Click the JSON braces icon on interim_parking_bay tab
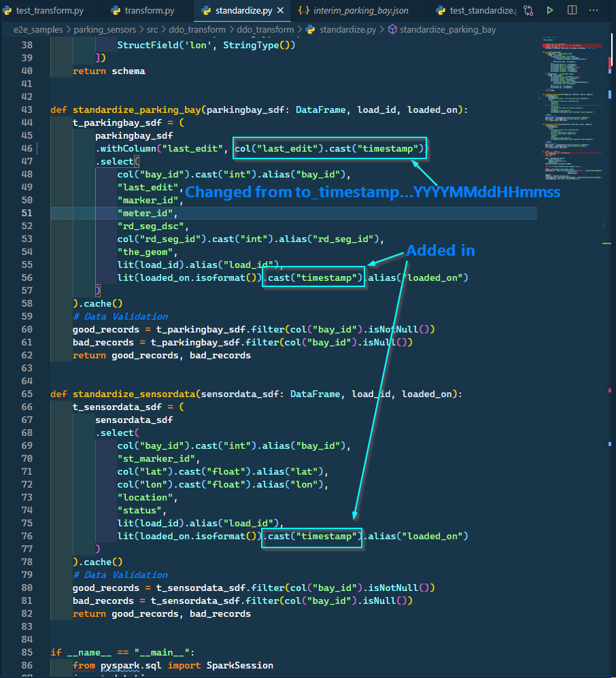Viewport: 616px width, 678px height. [304, 10]
